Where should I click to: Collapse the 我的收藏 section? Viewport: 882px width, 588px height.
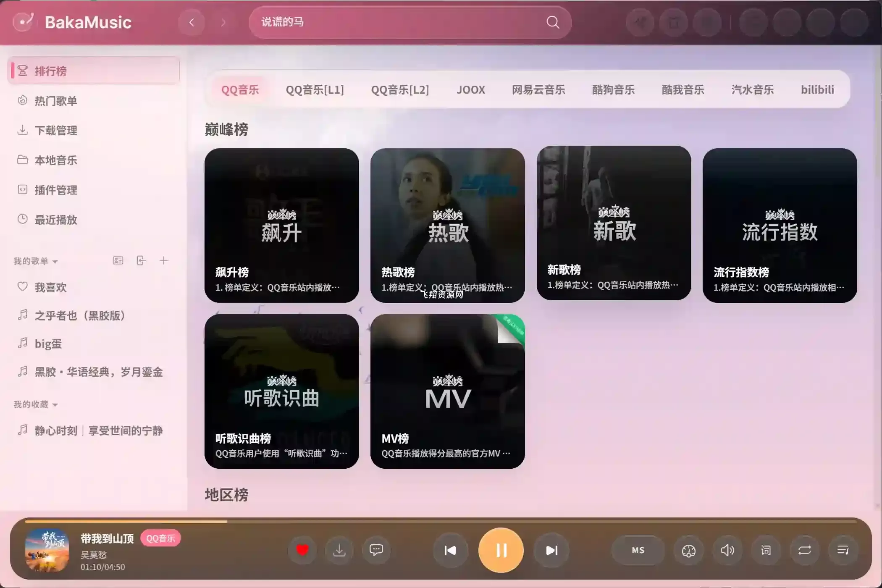pyautogui.click(x=36, y=404)
